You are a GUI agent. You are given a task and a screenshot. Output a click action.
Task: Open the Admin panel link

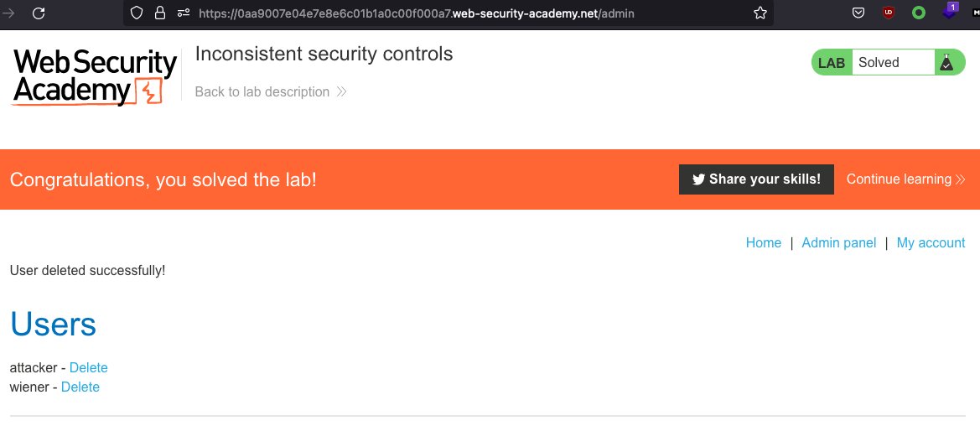point(839,243)
